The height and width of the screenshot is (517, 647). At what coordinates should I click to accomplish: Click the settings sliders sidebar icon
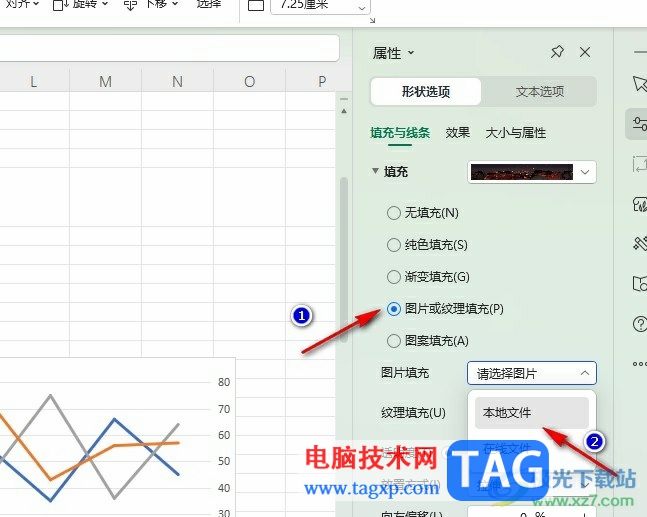coord(639,124)
